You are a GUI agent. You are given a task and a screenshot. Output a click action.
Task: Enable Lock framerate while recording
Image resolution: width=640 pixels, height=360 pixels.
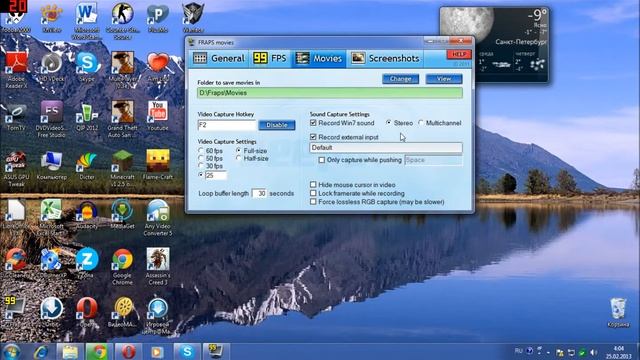313,193
